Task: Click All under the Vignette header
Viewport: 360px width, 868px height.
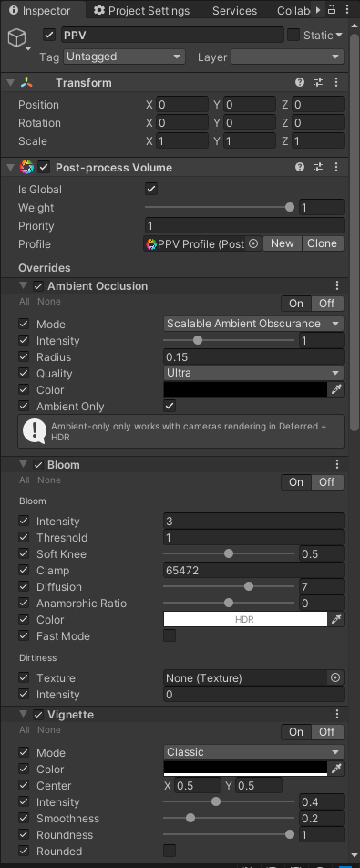Action: 25,730
